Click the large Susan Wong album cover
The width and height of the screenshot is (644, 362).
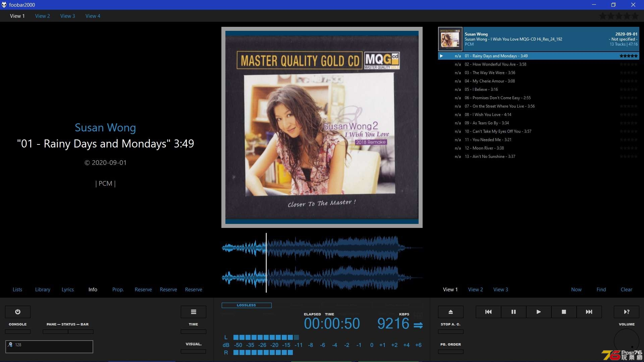(322, 127)
